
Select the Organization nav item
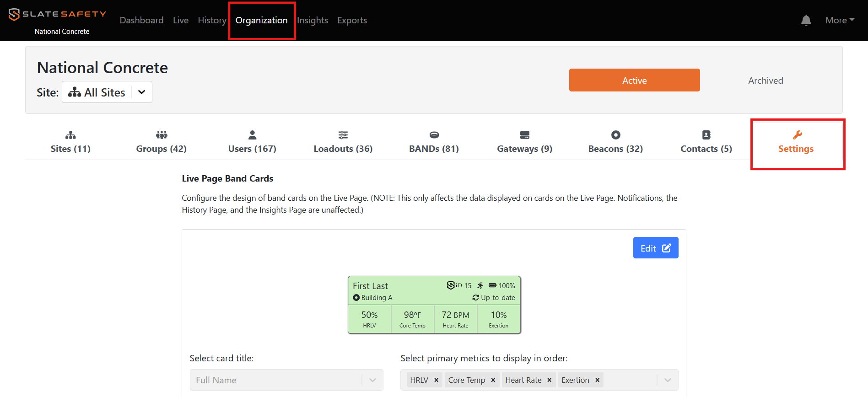(262, 20)
